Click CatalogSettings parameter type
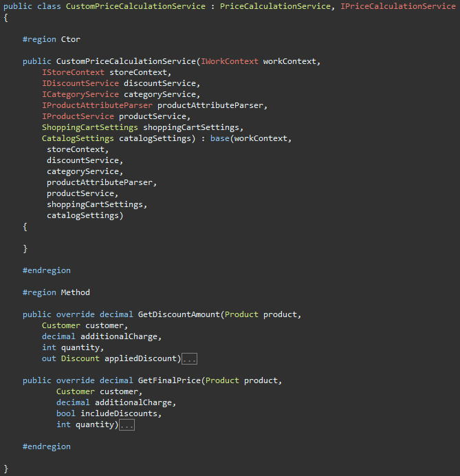This screenshot has width=460, height=476. click(x=78, y=138)
